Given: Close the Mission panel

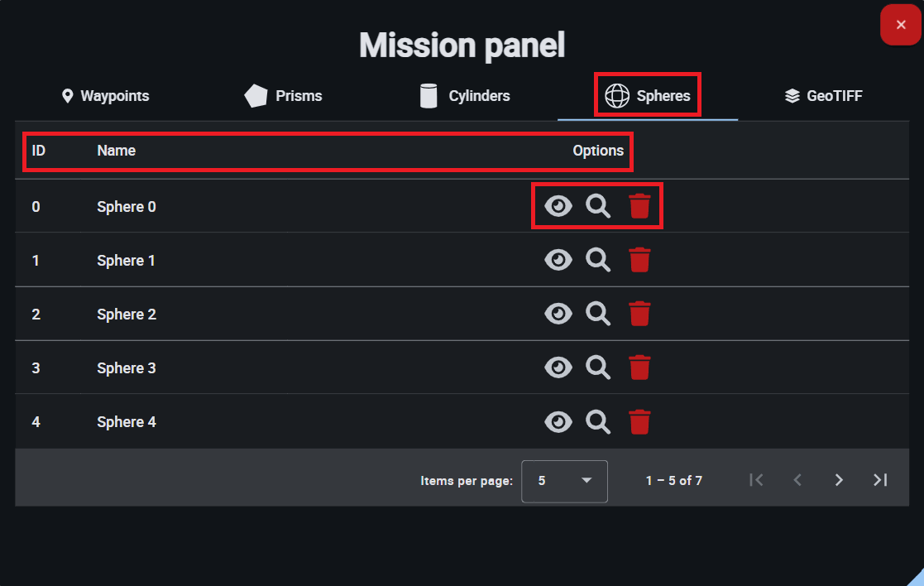Looking at the screenshot, I should 901,25.
